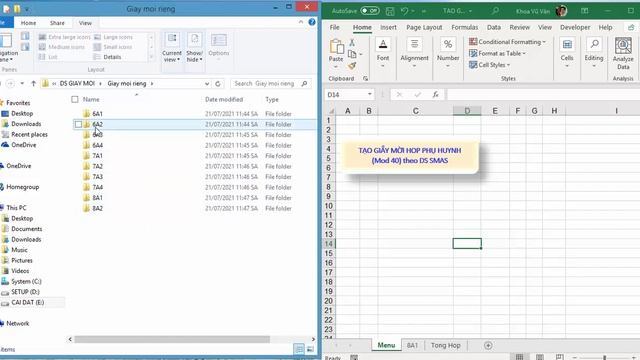The image size is (640, 360).
Task: Click the Save icon in Excel title bar
Action: pos(390,11)
